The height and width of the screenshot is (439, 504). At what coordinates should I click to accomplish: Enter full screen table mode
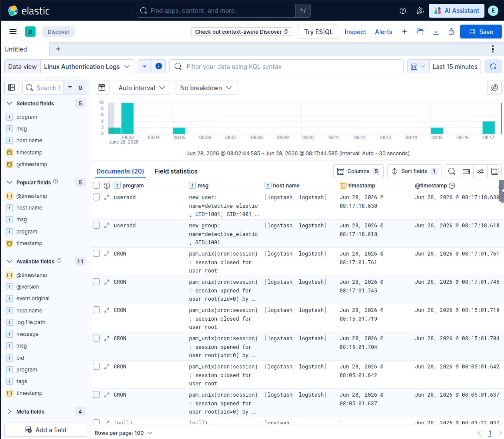click(x=495, y=171)
